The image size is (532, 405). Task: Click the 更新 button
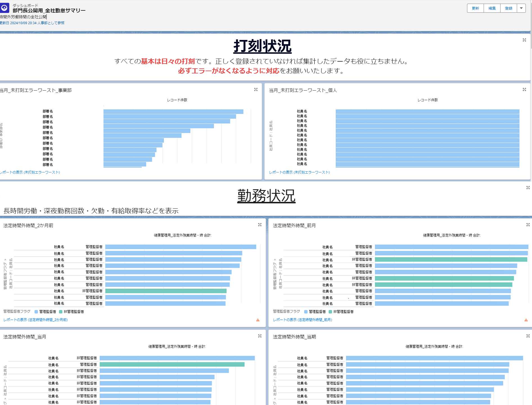coord(475,8)
